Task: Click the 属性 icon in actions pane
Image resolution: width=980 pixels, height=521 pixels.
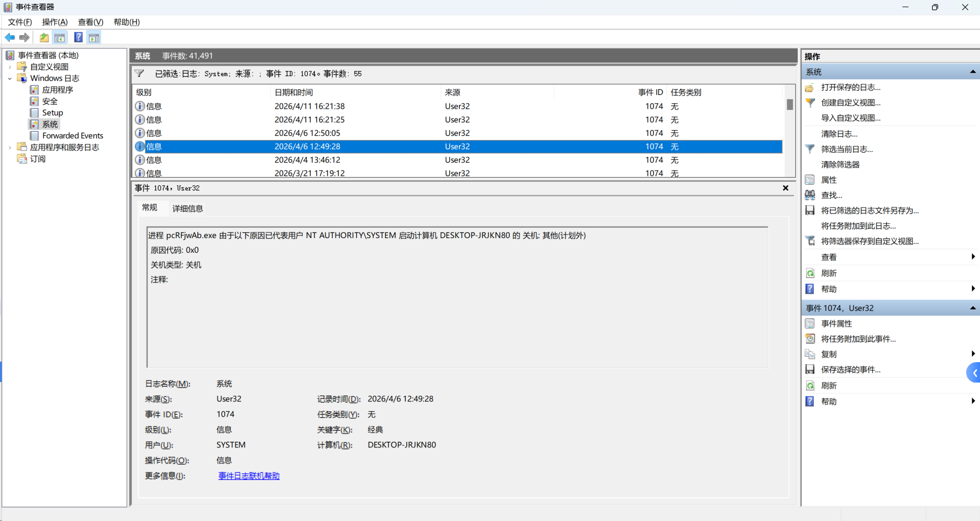Action: 810,180
